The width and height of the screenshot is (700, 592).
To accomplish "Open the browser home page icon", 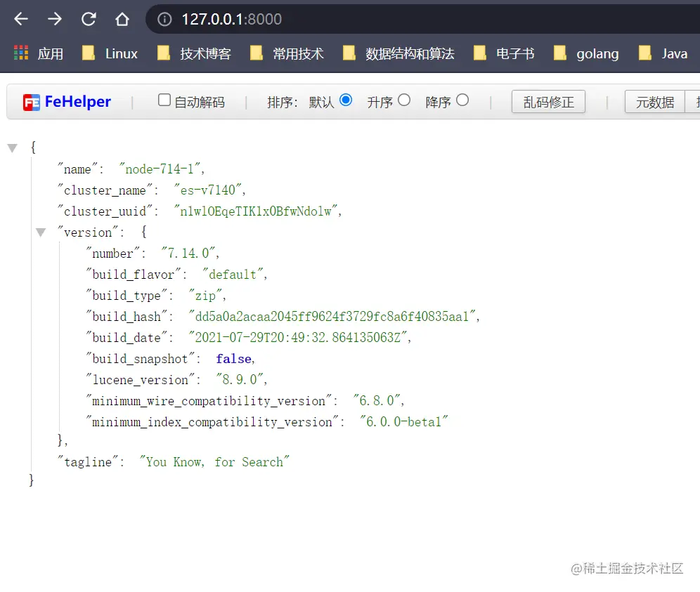I will [x=122, y=19].
